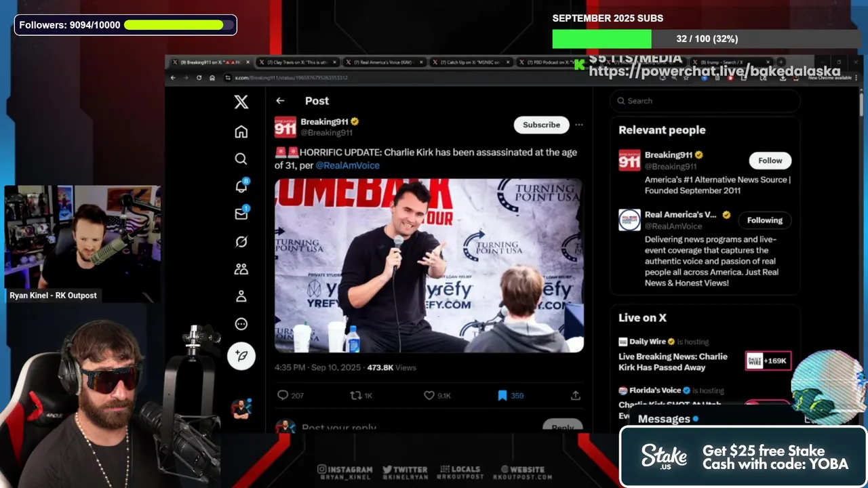The width and height of the screenshot is (868, 488).
Task: Click the post timestamp 4:35 PM Sep 10, 2025
Action: 318,367
